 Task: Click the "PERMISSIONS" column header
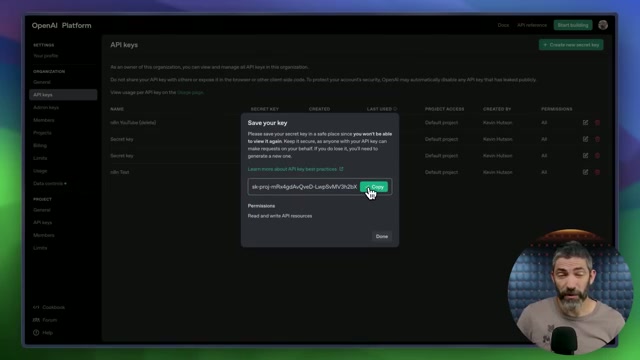(x=556, y=109)
